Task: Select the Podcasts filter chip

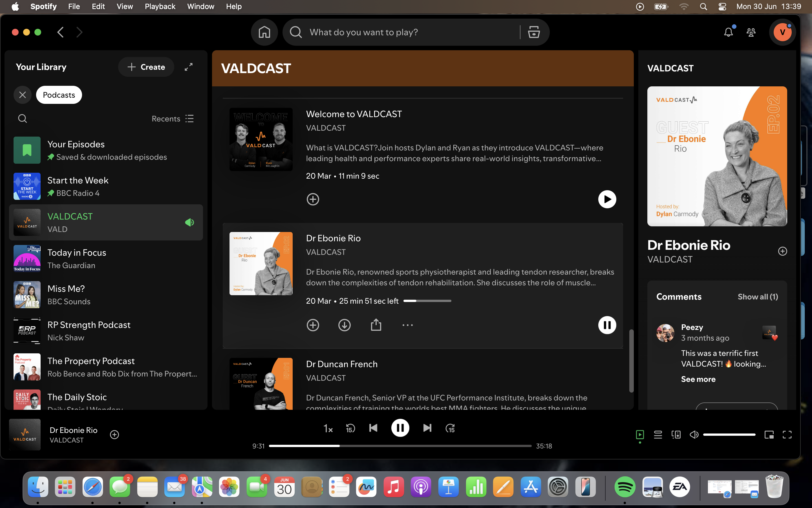Action: [x=59, y=95]
